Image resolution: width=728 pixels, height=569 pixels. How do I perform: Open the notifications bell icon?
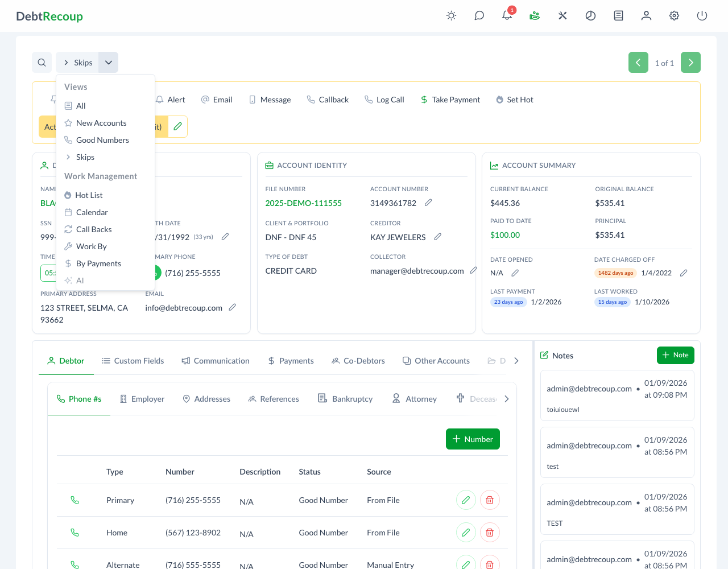tap(507, 15)
